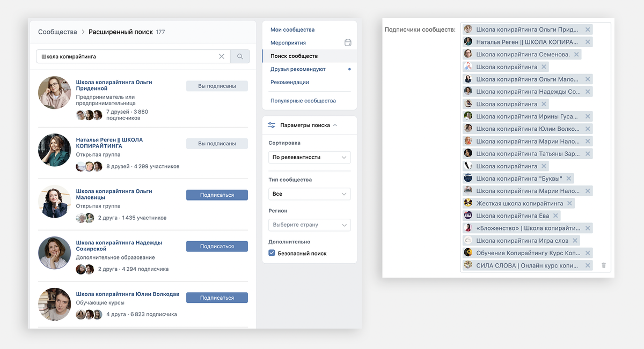View 8 друзей avatars under Наталья Реген

(x=89, y=166)
